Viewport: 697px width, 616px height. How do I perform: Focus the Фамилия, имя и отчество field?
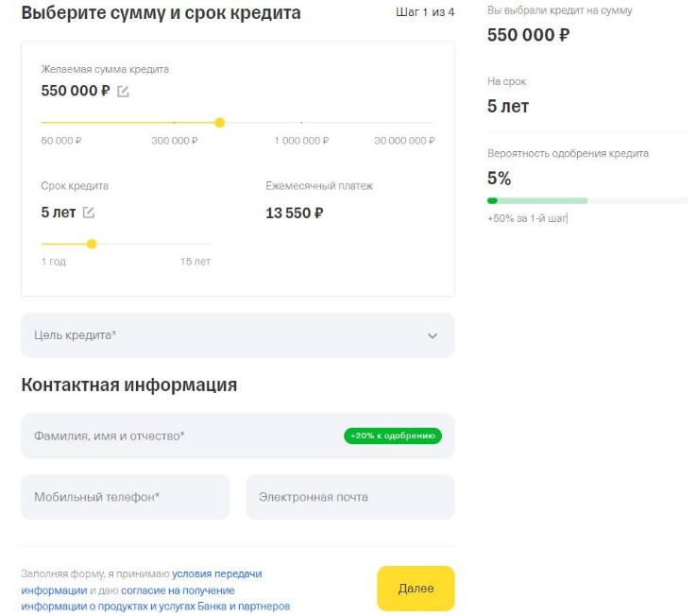pyautogui.click(x=179, y=436)
